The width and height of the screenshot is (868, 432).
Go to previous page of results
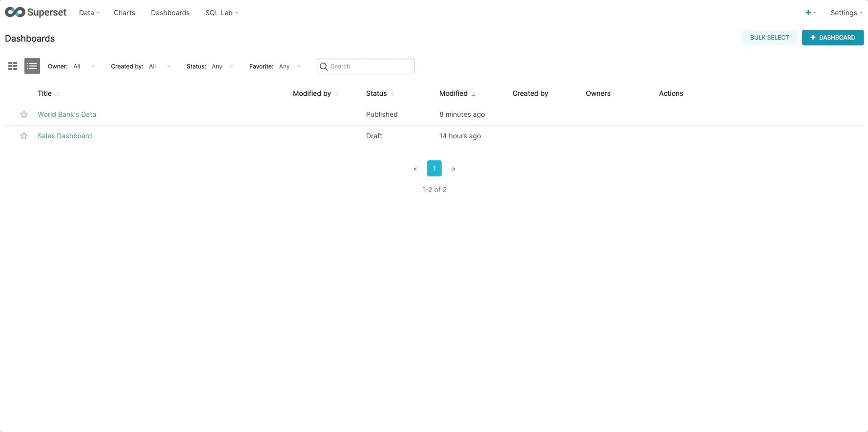(415, 169)
